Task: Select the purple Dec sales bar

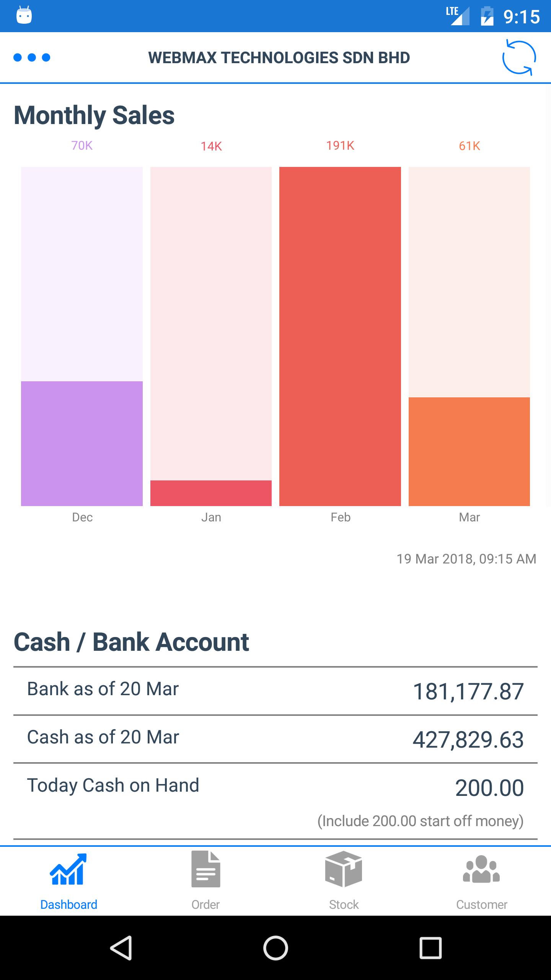Action: click(x=82, y=443)
